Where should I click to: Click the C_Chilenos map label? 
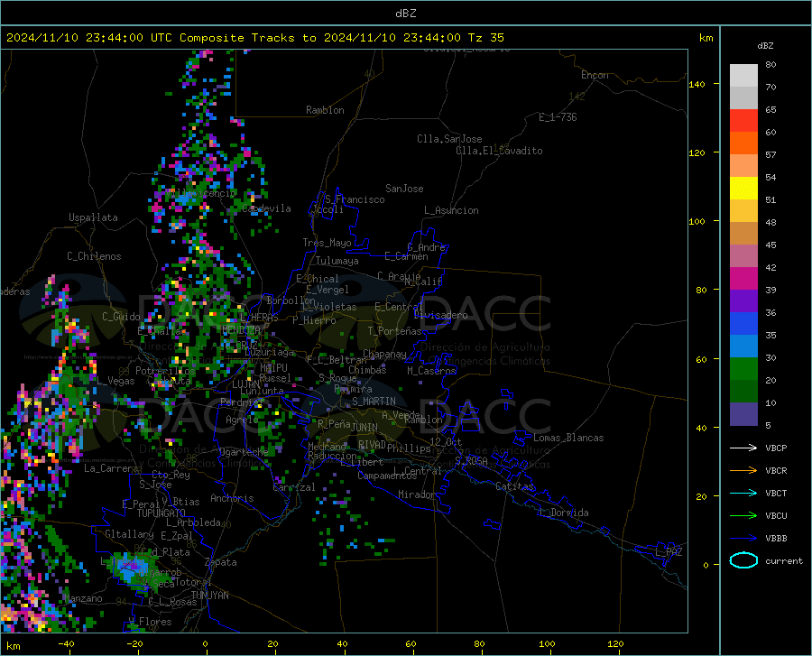click(94, 256)
